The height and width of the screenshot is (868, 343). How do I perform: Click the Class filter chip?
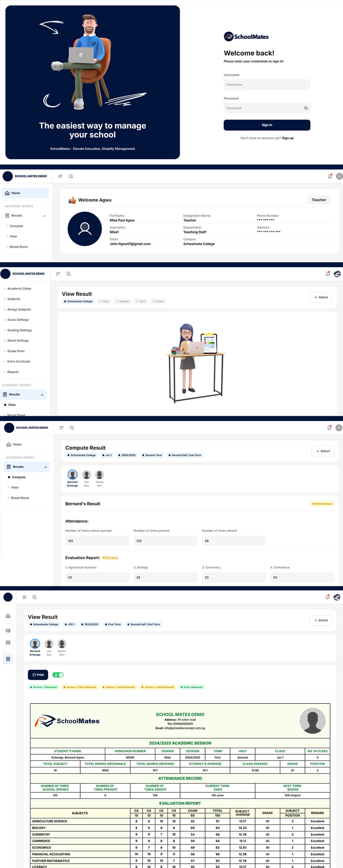[x=104, y=301]
